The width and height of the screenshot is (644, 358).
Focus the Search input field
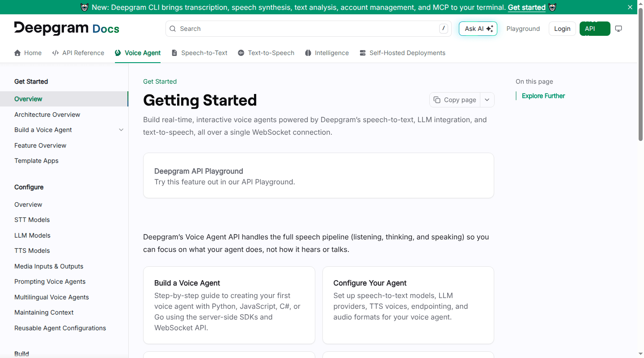pos(309,29)
